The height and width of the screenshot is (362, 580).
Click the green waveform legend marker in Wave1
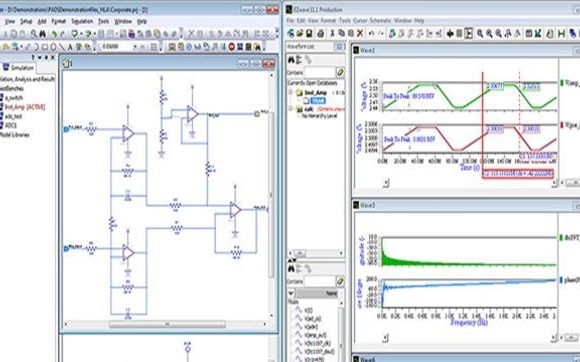(x=562, y=82)
